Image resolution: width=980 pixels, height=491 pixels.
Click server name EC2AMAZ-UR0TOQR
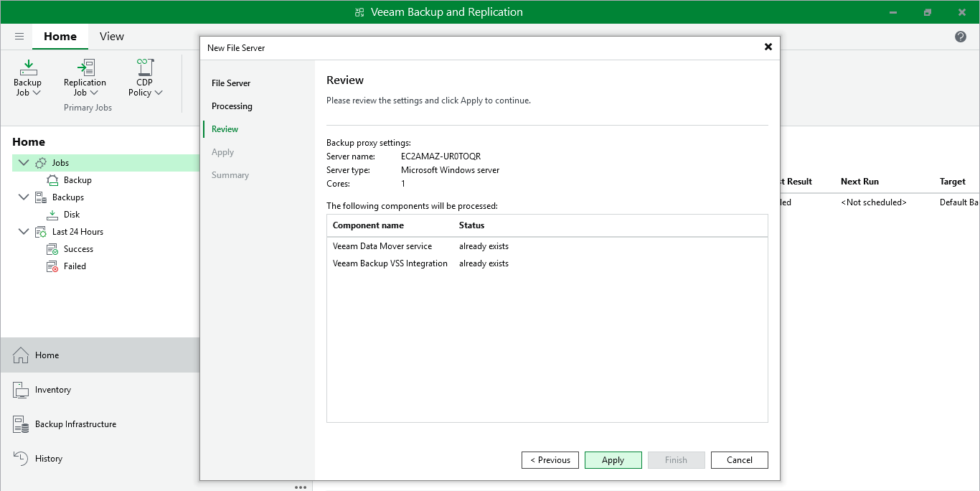440,156
